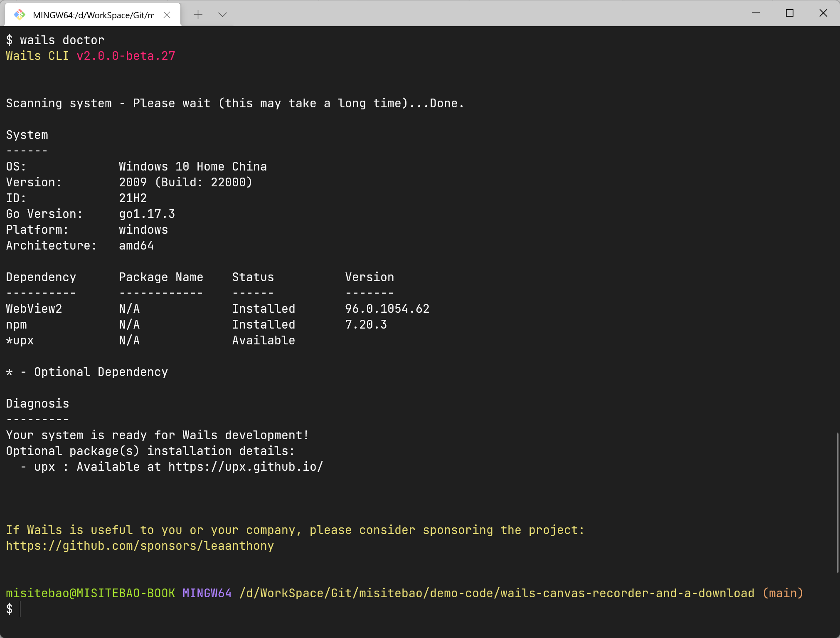The height and width of the screenshot is (638, 840).
Task: Click the command prompt input line
Action: [25, 610]
